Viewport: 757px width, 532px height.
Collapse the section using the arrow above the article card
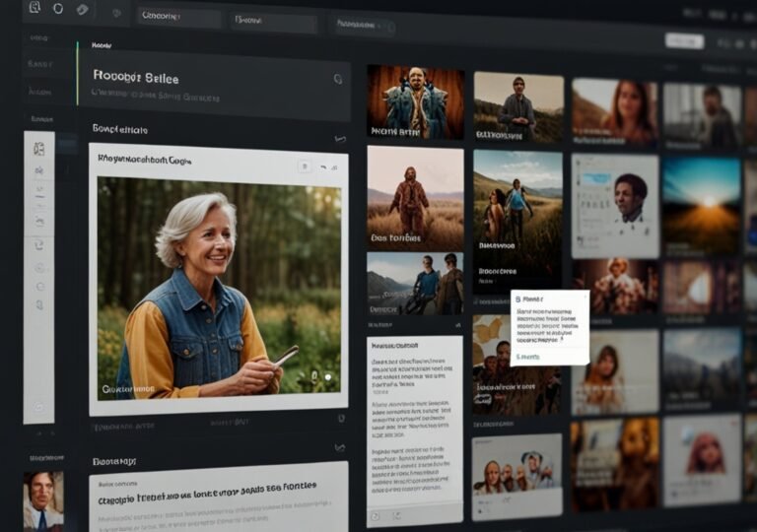coord(340,447)
